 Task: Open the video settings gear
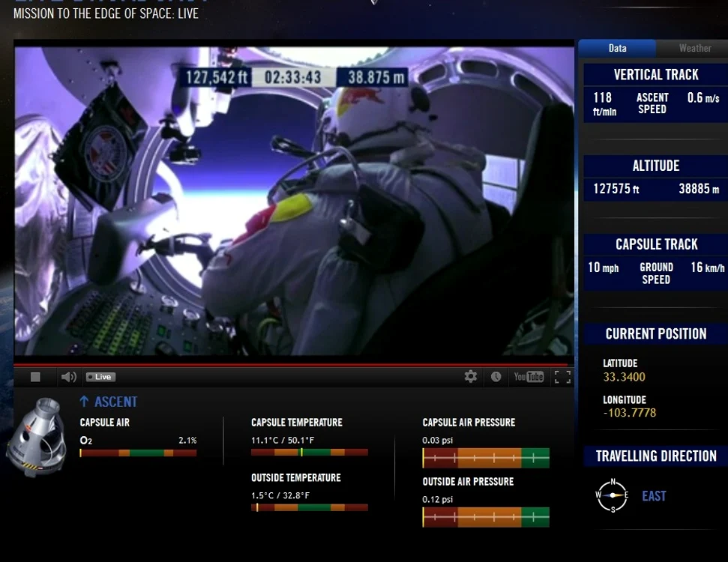(x=471, y=376)
